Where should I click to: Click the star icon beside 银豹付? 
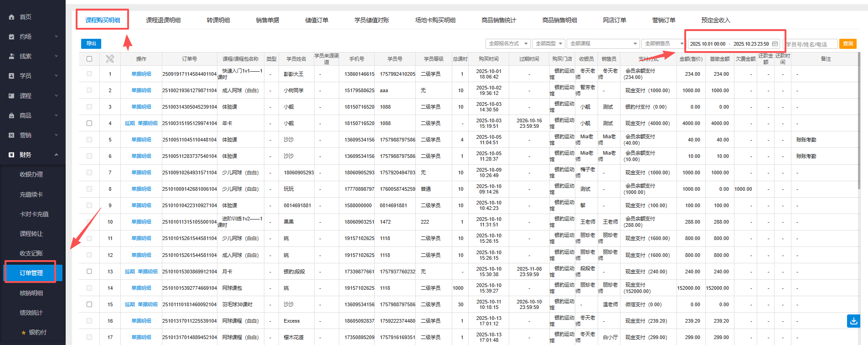[24, 333]
